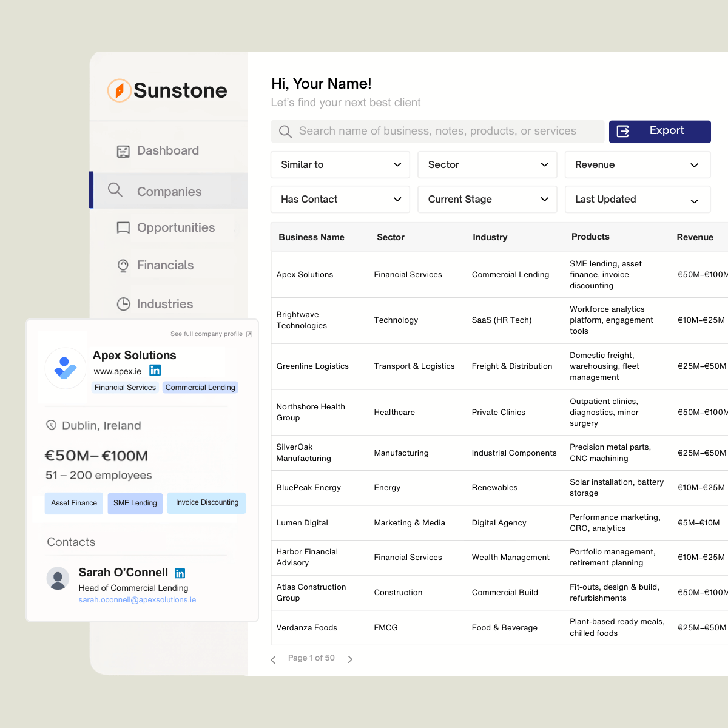The height and width of the screenshot is (728, 728).
Task: Switch to the Companies section
Action: (169, 191)
